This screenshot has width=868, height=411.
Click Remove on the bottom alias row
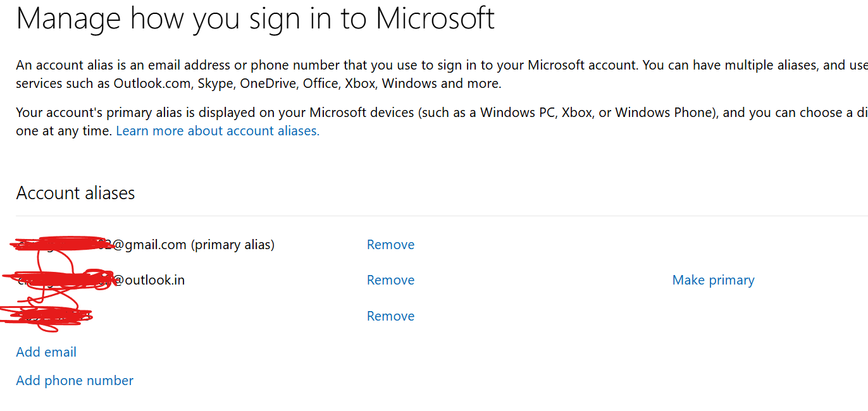tap(390, 316)
